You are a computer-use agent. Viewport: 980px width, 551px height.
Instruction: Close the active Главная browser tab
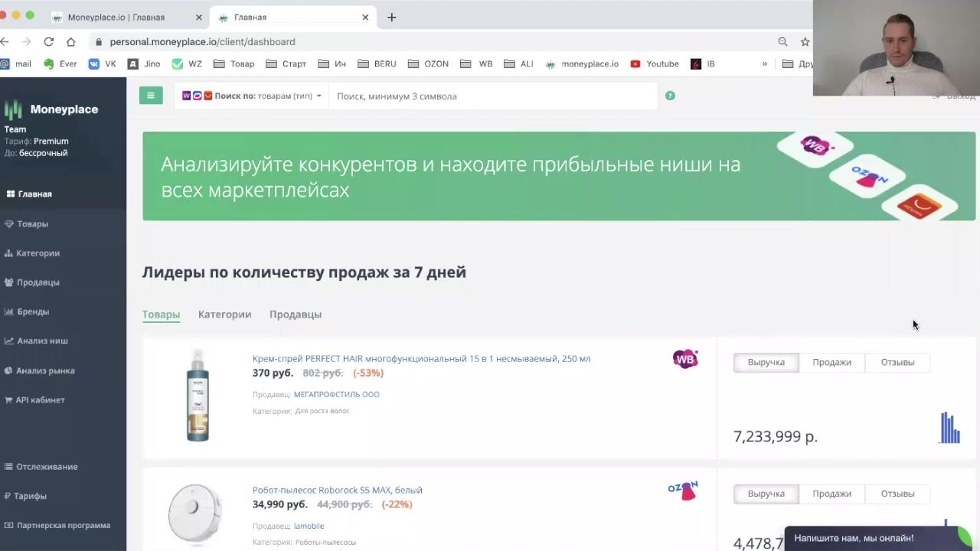point(365,17)
